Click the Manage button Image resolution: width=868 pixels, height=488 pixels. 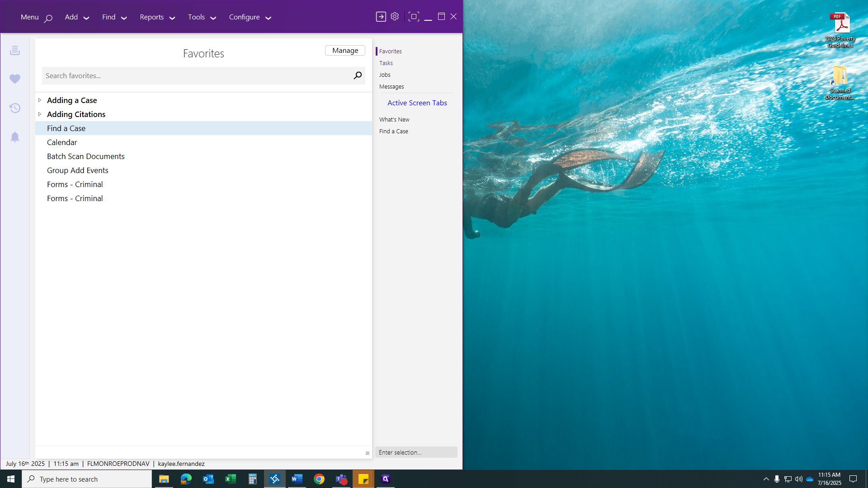pos(345,50)
